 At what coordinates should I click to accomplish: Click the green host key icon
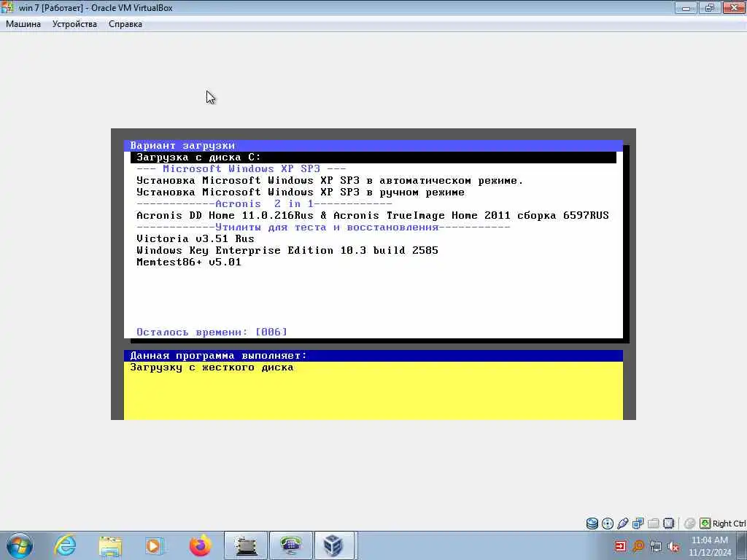[705, 524]
